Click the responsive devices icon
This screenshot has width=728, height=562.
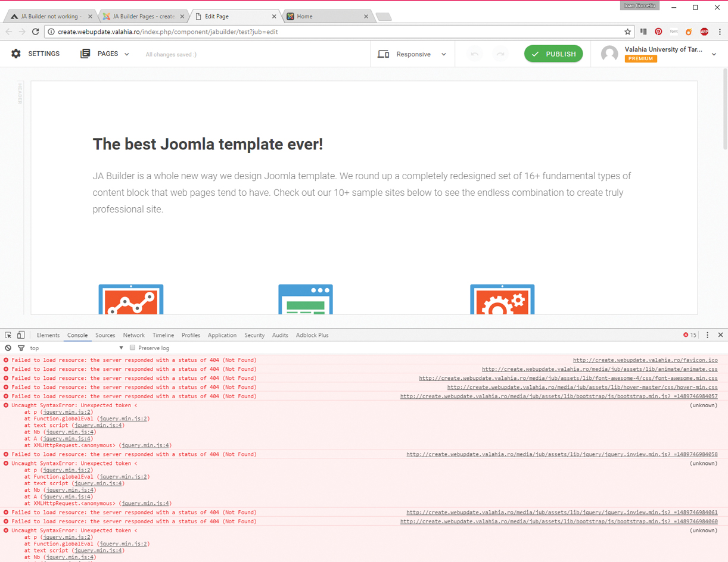tap(384, 54)
